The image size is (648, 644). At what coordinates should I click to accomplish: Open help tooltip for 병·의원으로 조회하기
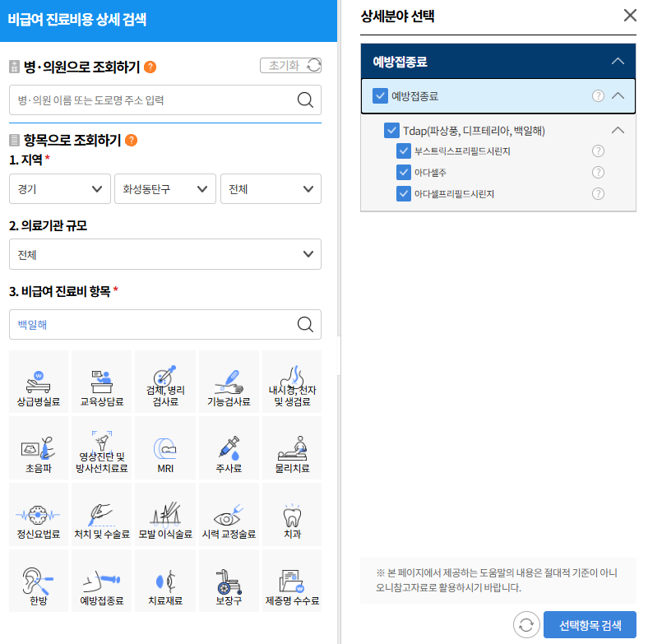[150, 67]
